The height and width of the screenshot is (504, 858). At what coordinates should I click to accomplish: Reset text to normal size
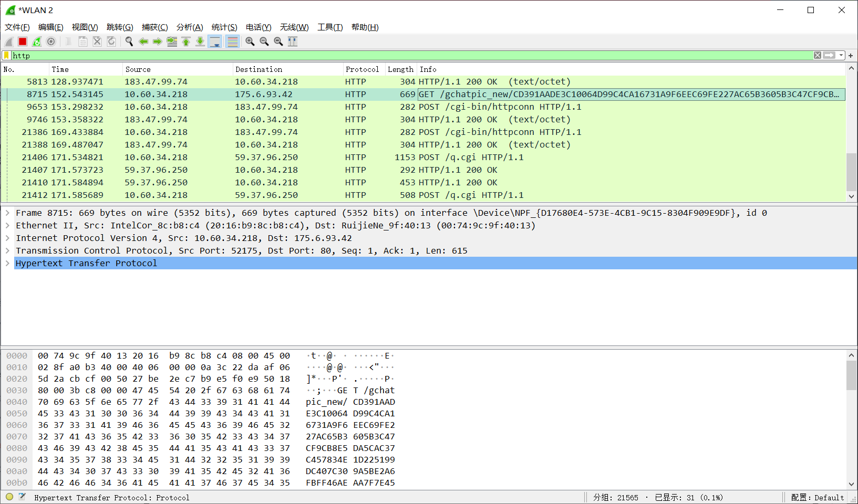tap(278, 41)
